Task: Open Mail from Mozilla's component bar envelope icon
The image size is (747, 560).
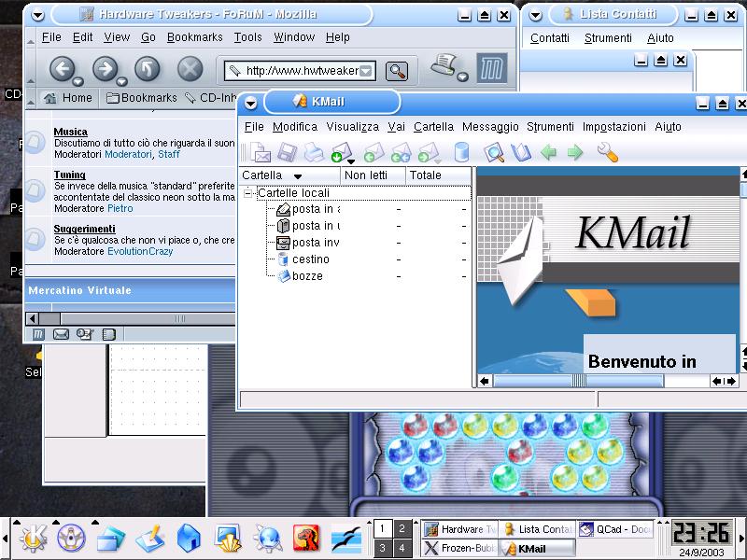Action: pyautogui.click(x=61, y=334)
